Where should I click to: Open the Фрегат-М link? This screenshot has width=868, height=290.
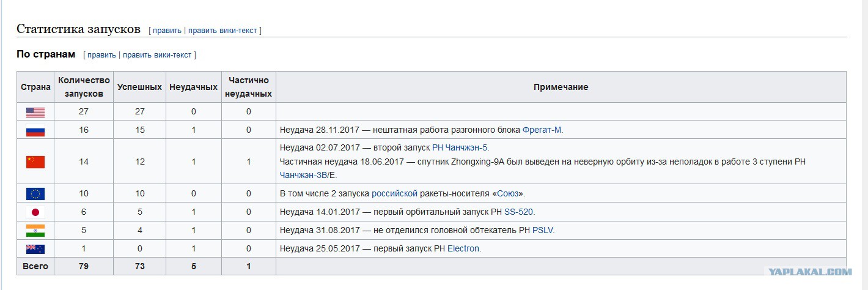pos(542,130)
